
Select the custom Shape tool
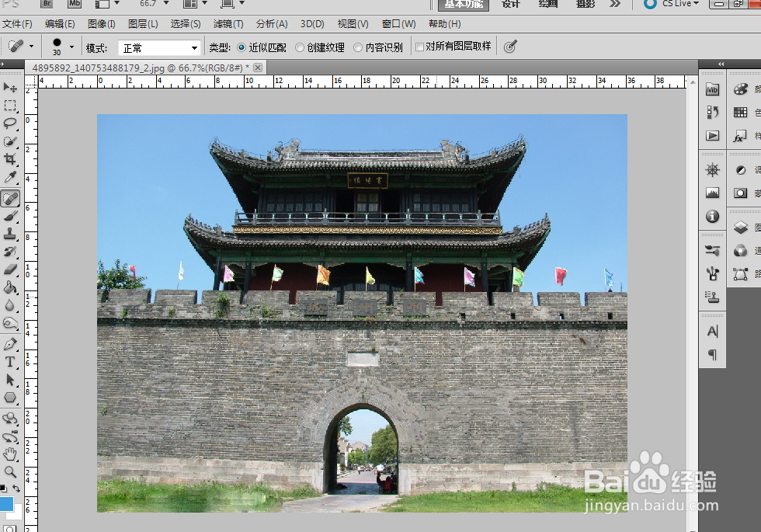[10, 398]
